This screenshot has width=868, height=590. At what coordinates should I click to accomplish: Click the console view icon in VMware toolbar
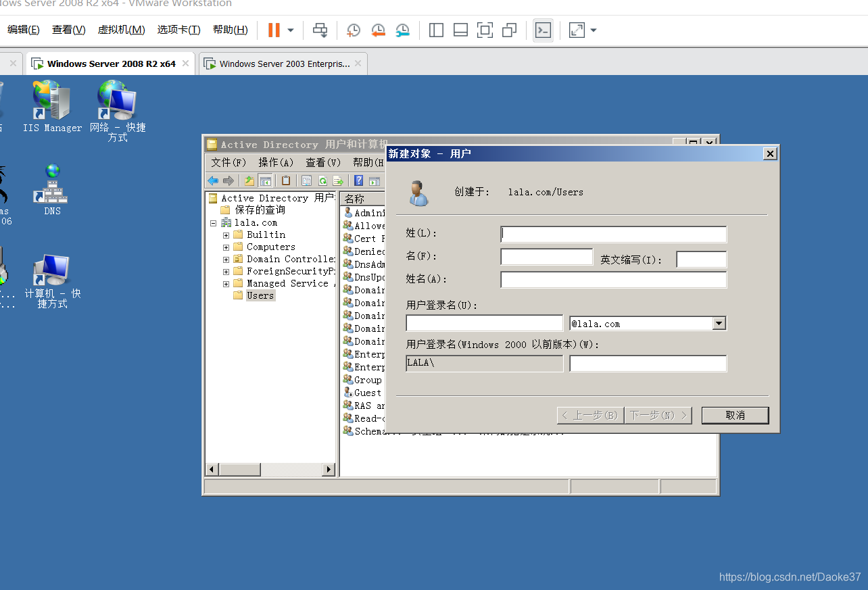click(543, 30)
